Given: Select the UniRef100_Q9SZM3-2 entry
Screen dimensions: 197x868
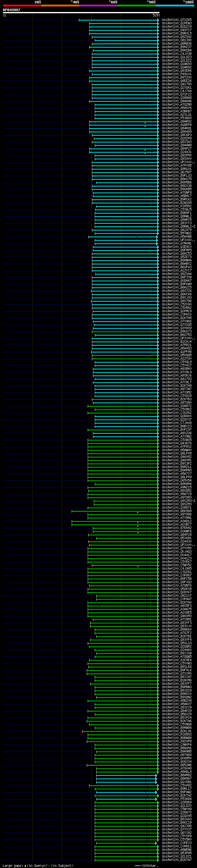Looking at the screenshot, I should (x=179, y=501).
